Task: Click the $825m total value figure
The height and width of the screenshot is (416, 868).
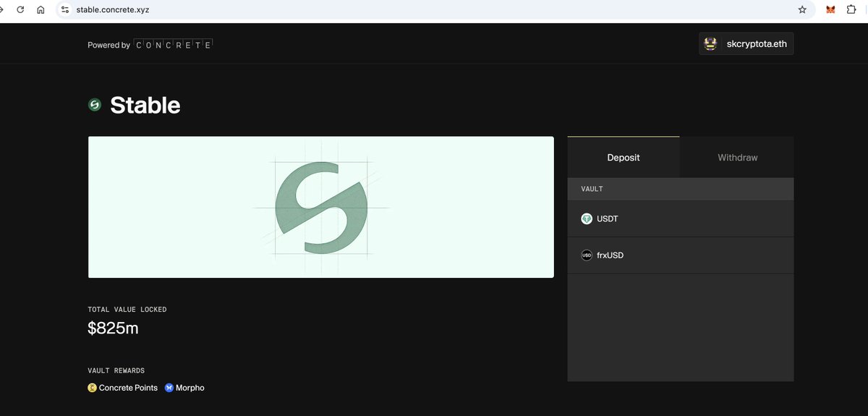Action: point(113,328)
